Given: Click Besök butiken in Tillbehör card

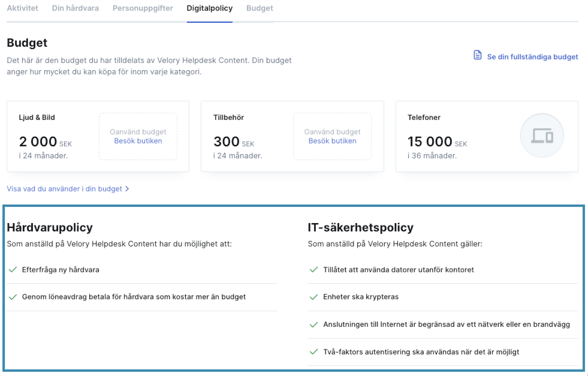Looking at the screenshot, I should pyautogui.click(x=333, y=141).
